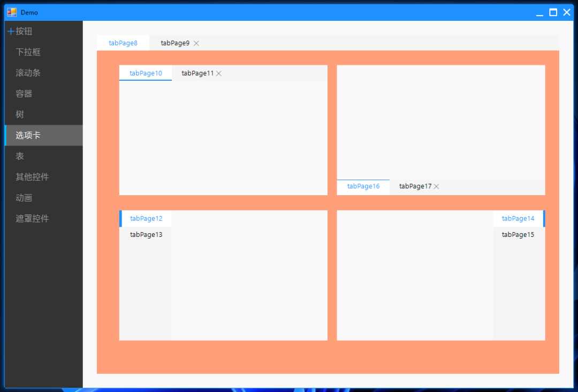Choose 其他控件 in the sidebar
Image resolution: width=578 pixels, height=392 pixels.
click(x=43, y=177)
